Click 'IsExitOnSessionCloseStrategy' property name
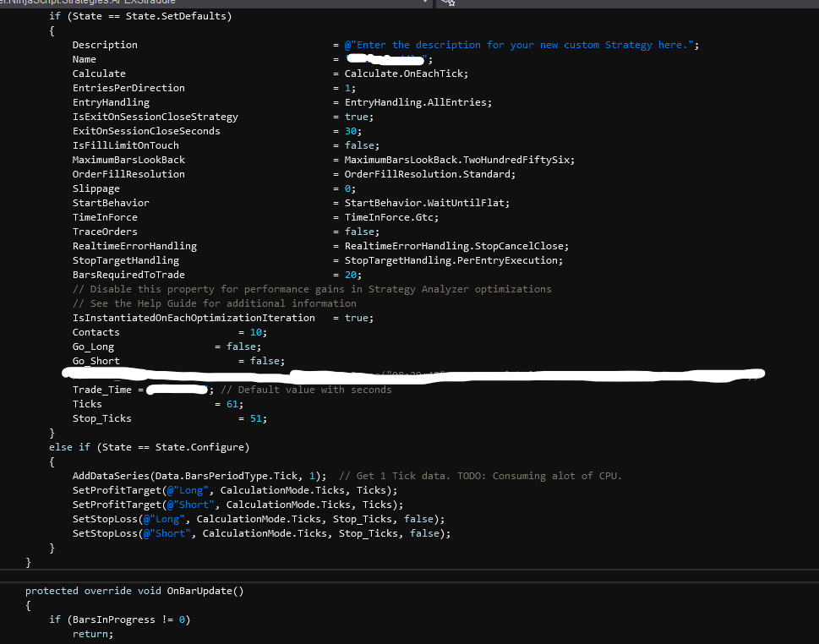 156,117
